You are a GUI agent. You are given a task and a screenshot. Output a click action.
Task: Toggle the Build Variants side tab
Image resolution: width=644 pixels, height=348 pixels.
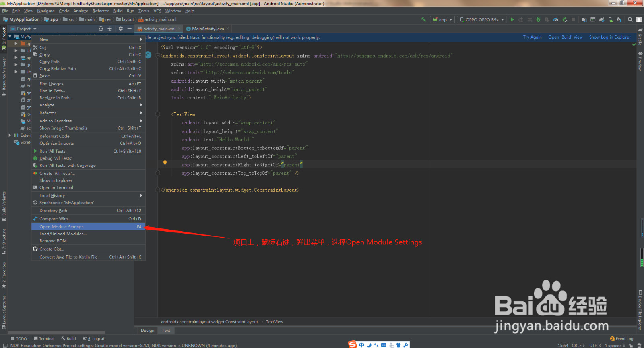pyautogui.click(x=4, y=206)
